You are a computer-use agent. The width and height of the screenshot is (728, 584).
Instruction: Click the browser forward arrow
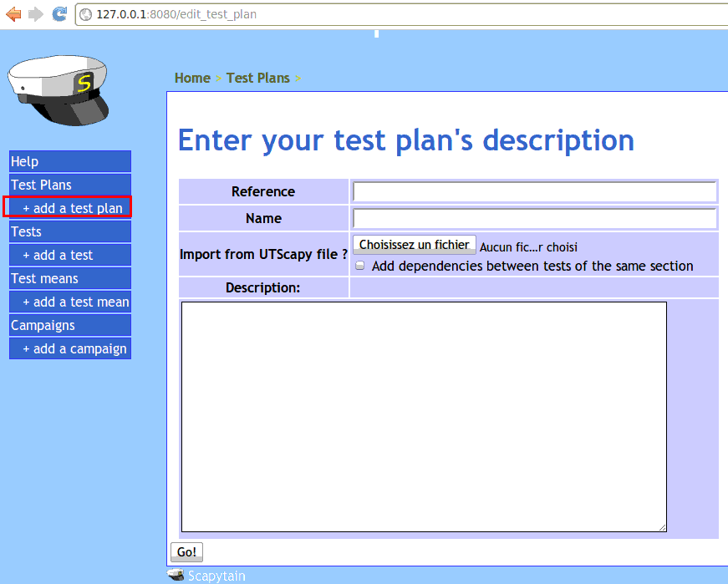(36, 13)
